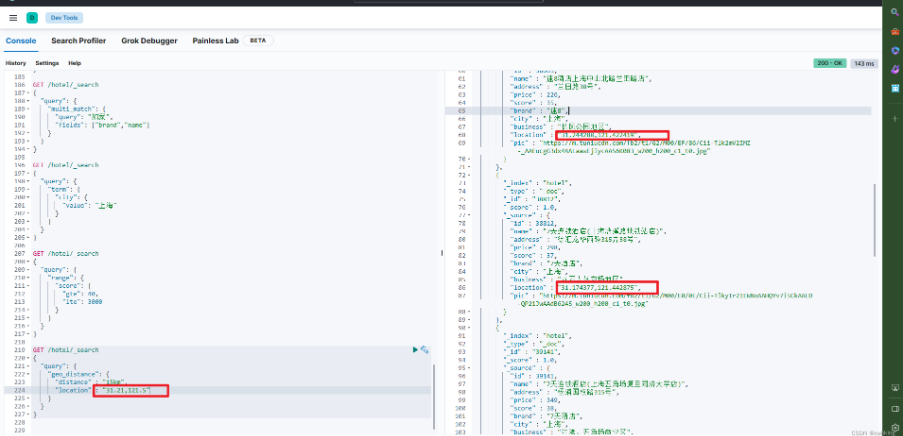Switch to the Search Profiler tab
Viewport: 903px width, 436px height.
tap(79, 41)
